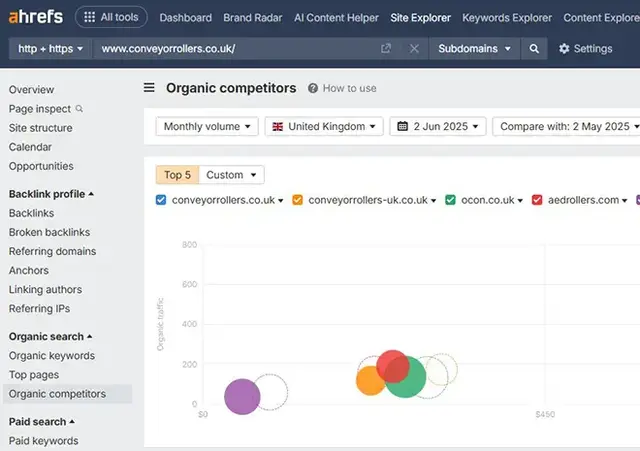Open Referring domains report
The width and height of the screenshot is (640, 451).
tap(52, 251)
